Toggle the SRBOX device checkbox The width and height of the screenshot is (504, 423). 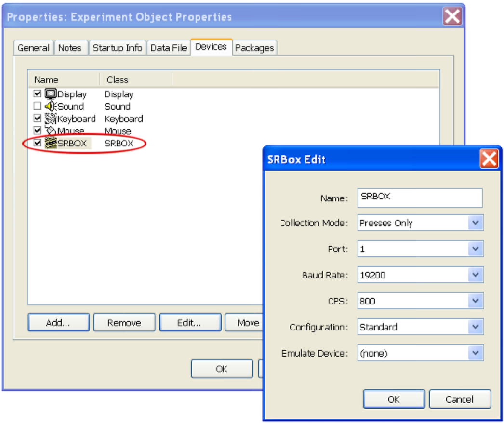click(x=38, y=143)
